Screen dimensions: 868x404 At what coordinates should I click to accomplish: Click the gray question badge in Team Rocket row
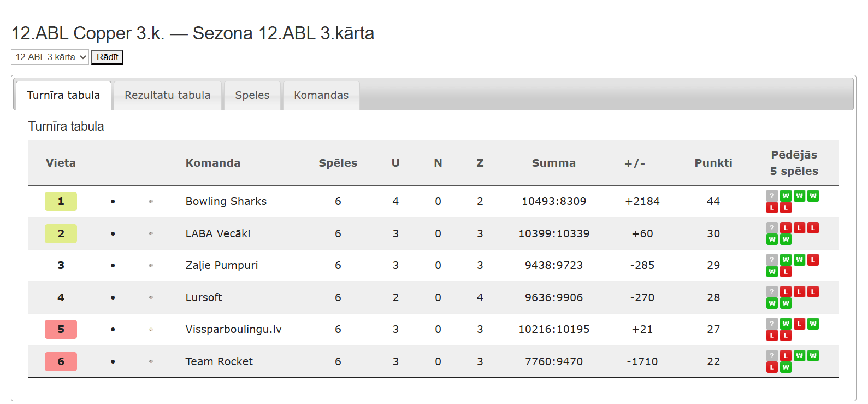(x=772, y=355)
